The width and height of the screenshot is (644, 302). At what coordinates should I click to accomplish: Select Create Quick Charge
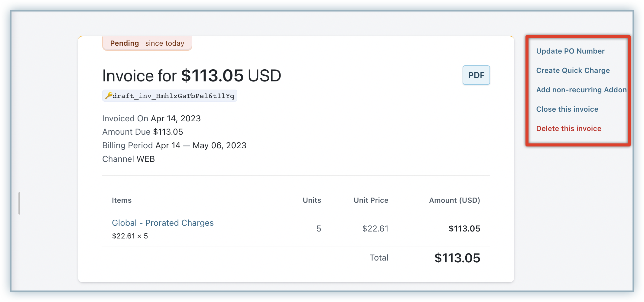(573, 71)
